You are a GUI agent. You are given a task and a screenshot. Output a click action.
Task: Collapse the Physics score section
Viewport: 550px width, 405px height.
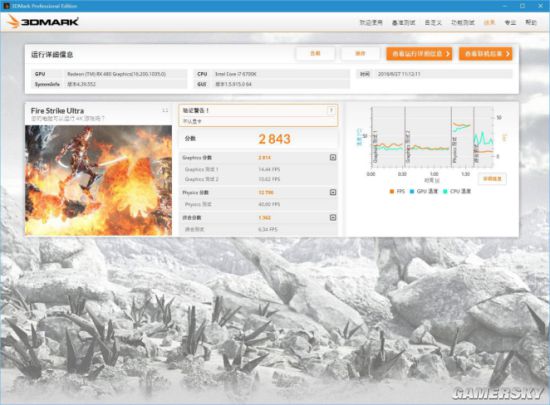333,192
